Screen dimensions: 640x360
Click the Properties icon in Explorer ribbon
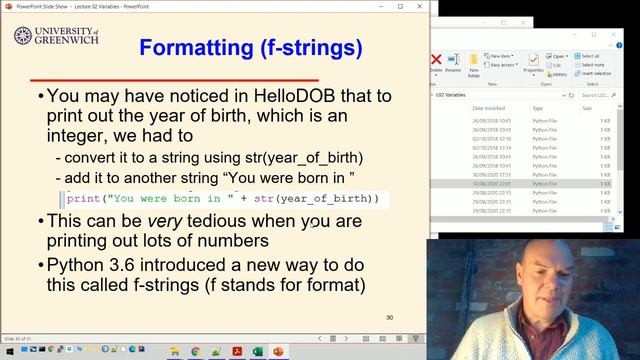point(533,60)
